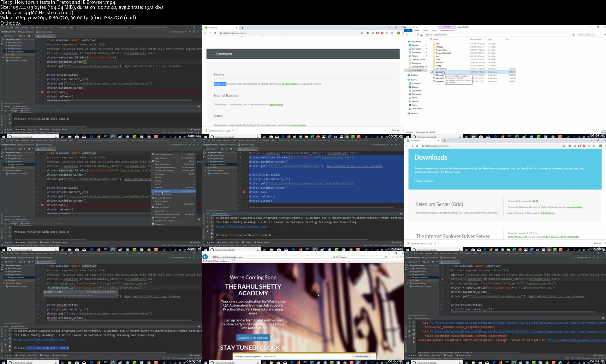The image size is (606, 364).
Task: Open the Internet Explorer configuration link in the 00:02:08 frame
Action: 276,104
